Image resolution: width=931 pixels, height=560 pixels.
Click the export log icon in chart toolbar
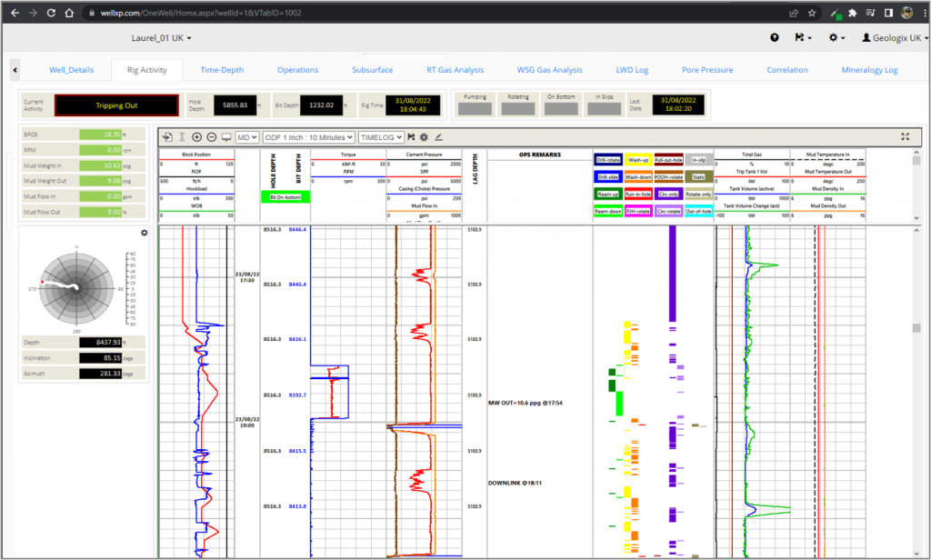coord(167,137)
